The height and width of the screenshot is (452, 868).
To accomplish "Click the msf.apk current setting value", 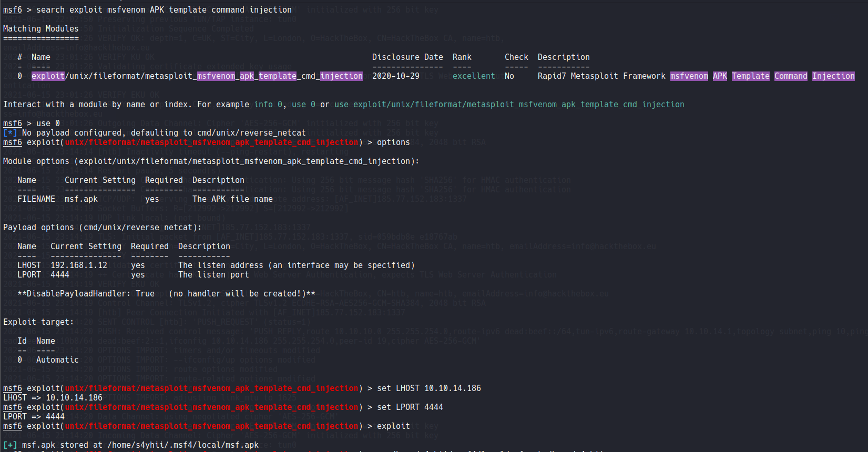I will (x=81, y=199).
